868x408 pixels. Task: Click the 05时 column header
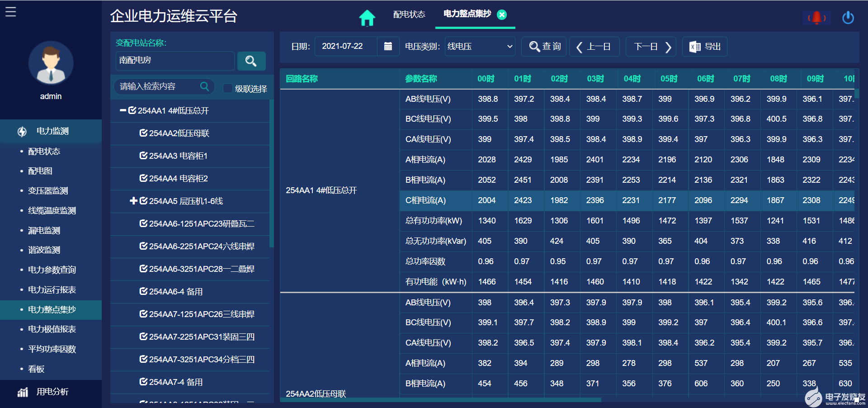coord(669,79)
